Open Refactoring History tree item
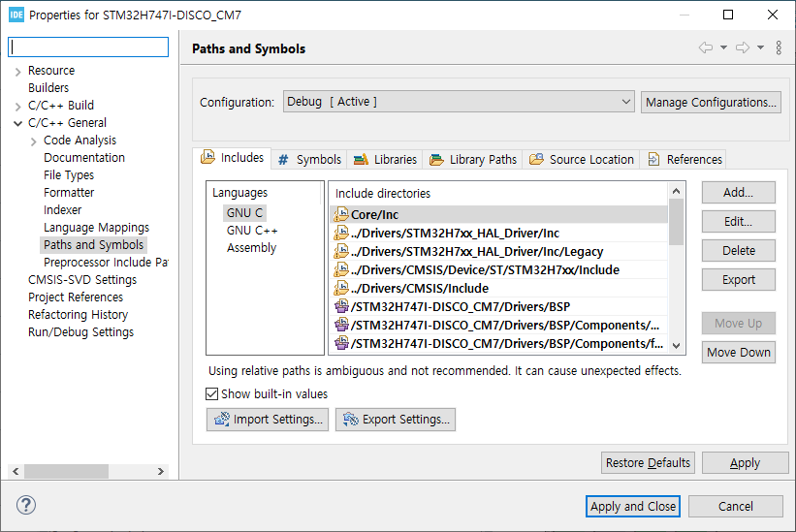Screen dimensions: 796x532 click(x=79, y=314)
